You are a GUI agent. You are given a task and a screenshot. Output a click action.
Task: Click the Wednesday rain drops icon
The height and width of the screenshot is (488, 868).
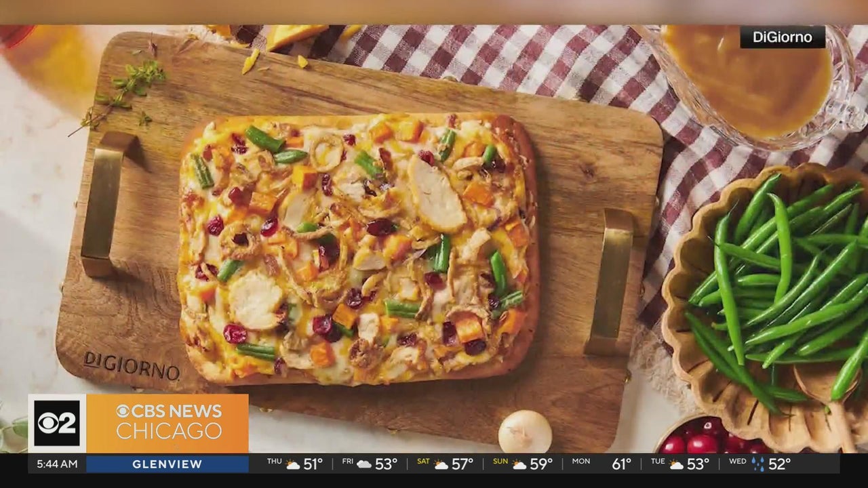(757, 464)
